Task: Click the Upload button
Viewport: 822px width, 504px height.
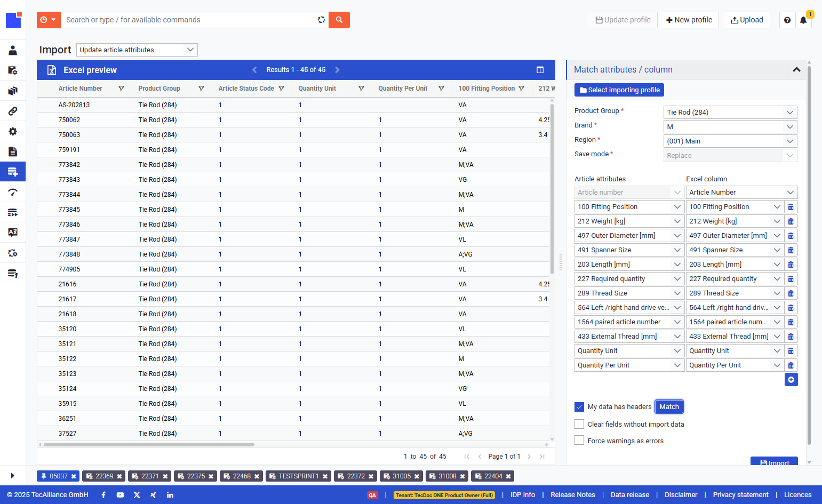Action: pos(747,20)
